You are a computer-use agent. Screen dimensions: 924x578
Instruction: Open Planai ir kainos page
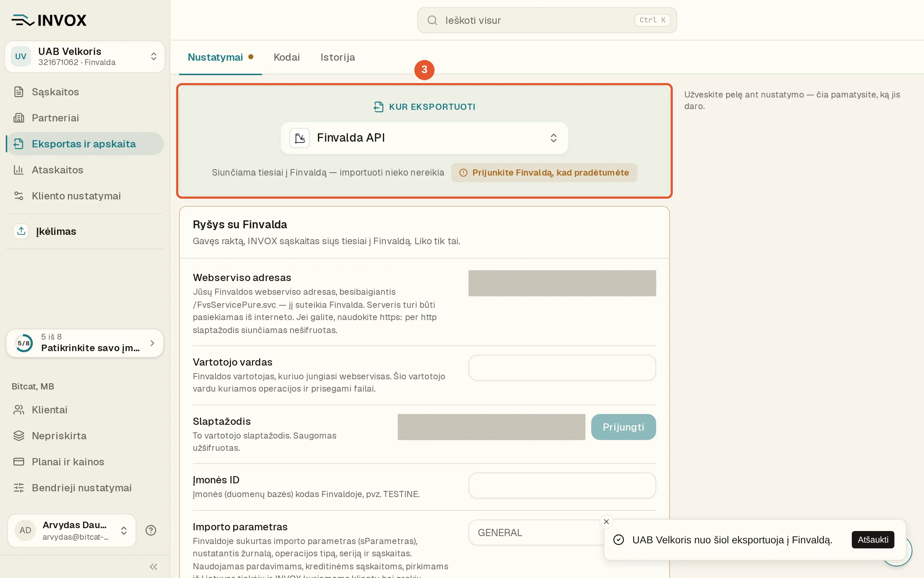[85, 462]
